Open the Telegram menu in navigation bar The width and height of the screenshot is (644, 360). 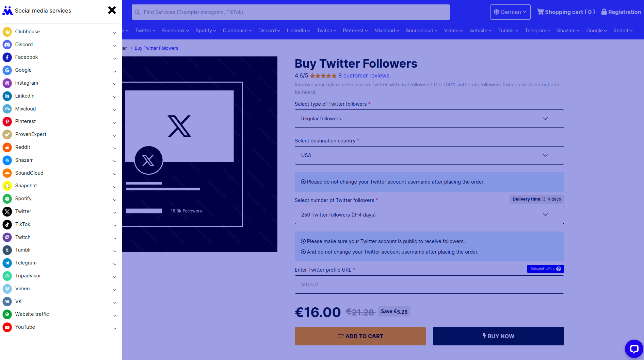click(x=537, y=31)
